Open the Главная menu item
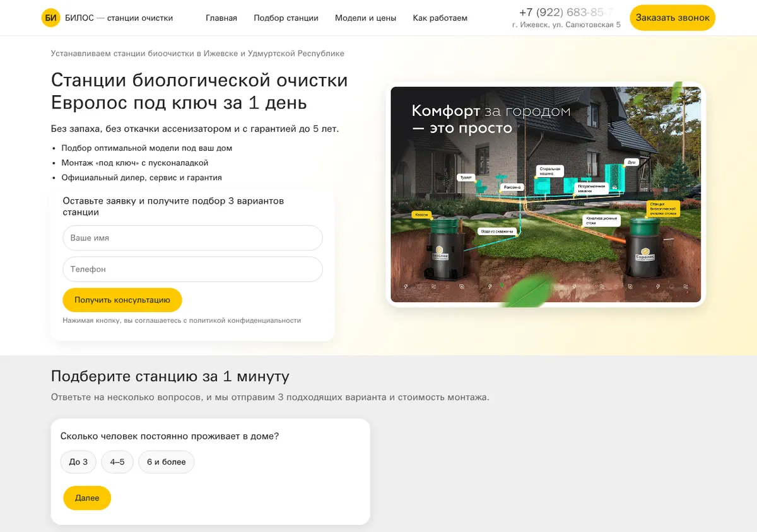The image size is (757, 532). [221, 18]
